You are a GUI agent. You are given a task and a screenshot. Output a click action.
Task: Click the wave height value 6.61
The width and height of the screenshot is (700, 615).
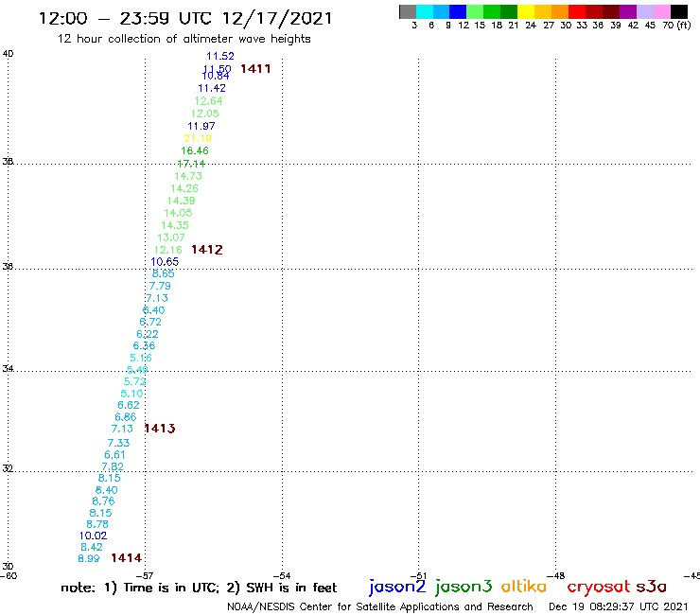click(114, 455)
